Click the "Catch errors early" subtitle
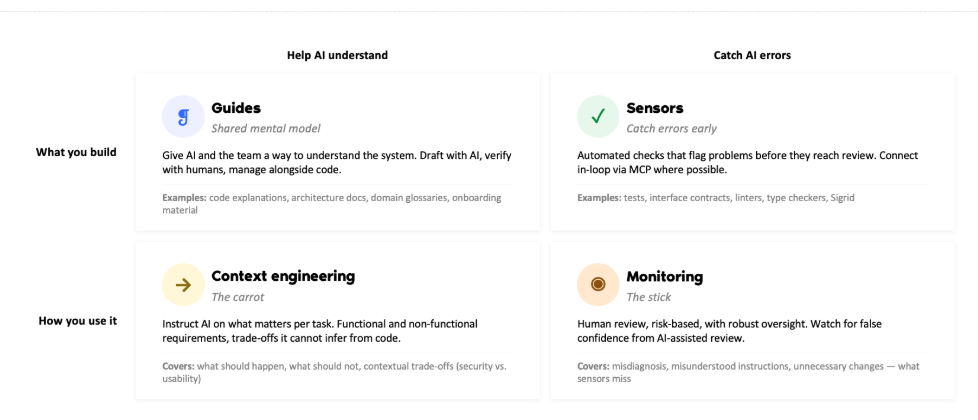The image size is (978, 420). pos(671,128)
